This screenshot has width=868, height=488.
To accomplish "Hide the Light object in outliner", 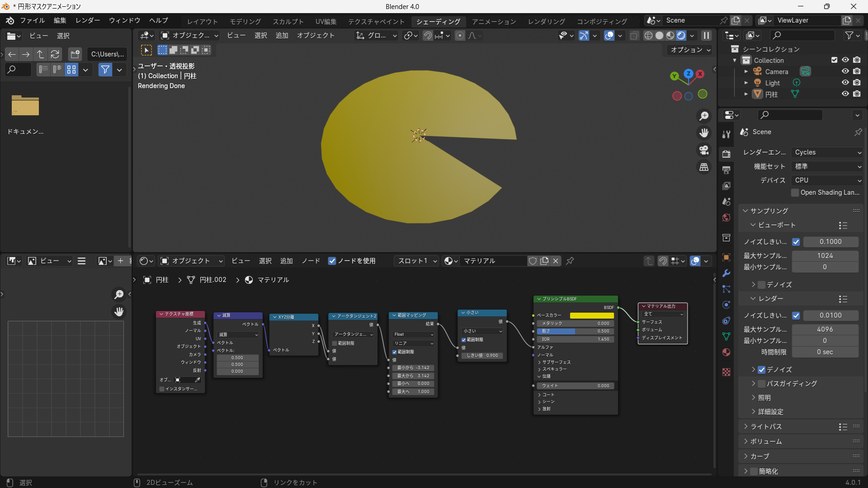I will tap(845, 83).
